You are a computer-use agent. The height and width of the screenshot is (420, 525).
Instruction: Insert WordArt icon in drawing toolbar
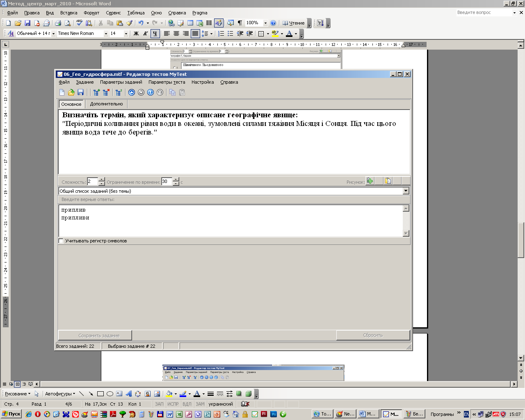(x=129, y=394)
